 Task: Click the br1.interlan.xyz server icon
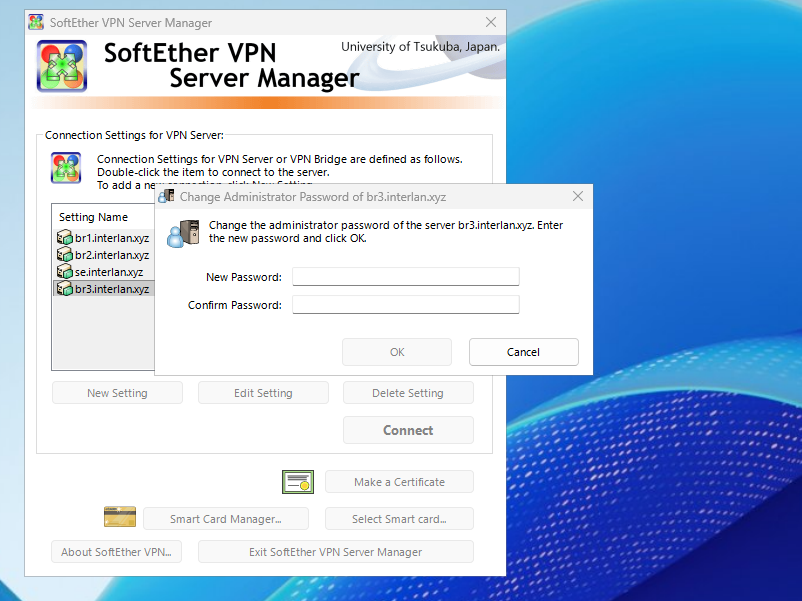tap(65, 238)
